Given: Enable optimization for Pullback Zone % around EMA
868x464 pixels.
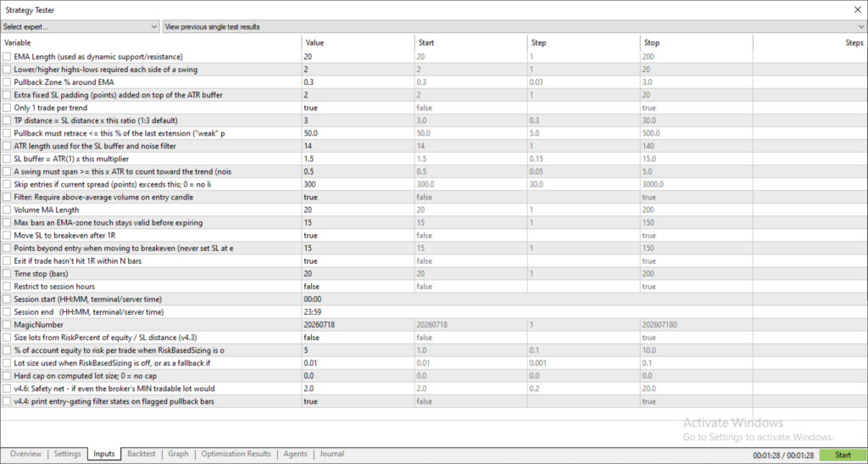Looking at the screenshot, I should [7, 82].
